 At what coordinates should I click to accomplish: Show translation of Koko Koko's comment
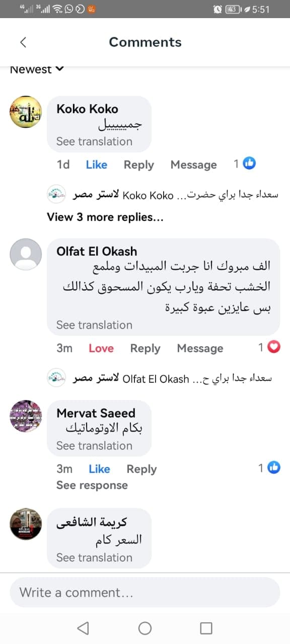[x=94, y=141]
